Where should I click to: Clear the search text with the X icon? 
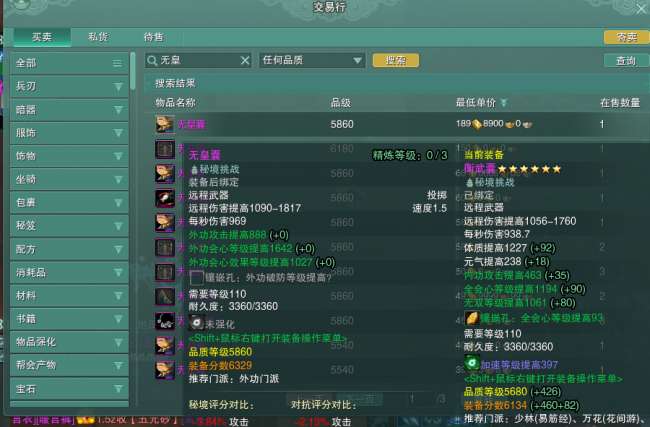tap(245, 61)
